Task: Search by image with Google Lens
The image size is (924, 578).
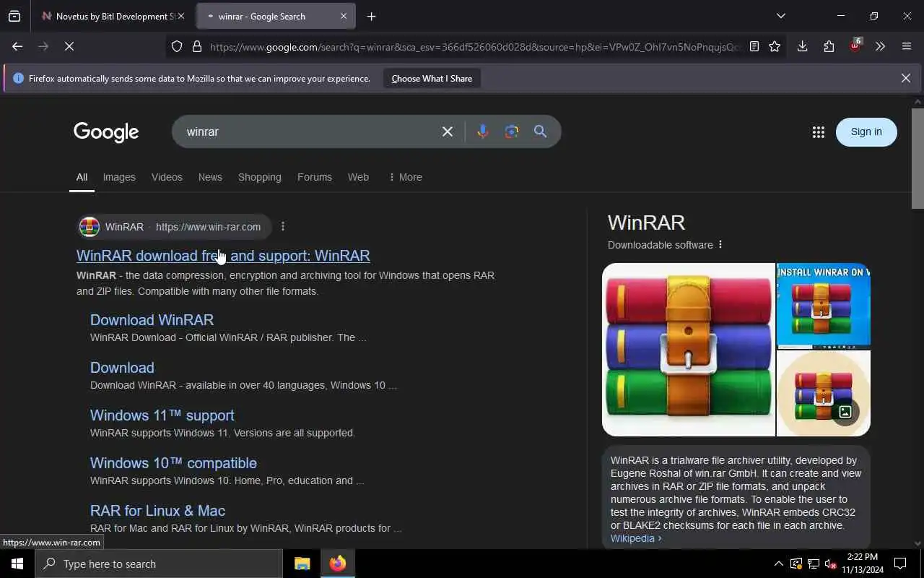Action: (512, 131)
